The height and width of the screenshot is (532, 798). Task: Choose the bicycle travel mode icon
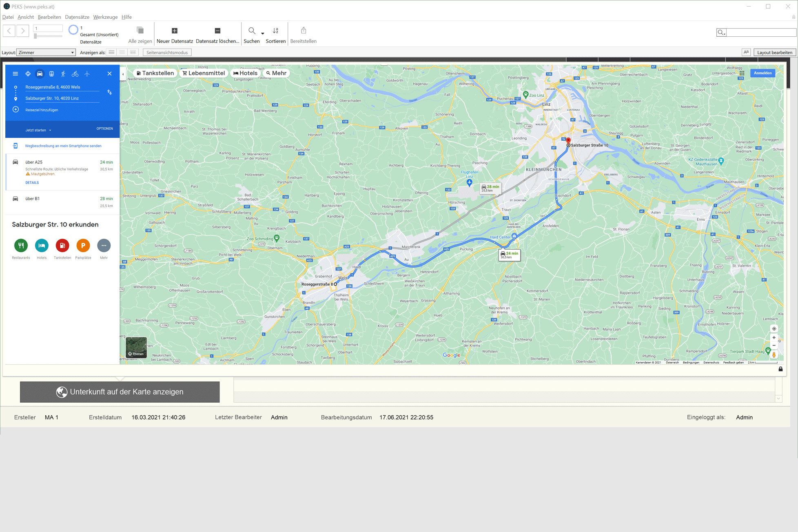(x=75, y=74)
